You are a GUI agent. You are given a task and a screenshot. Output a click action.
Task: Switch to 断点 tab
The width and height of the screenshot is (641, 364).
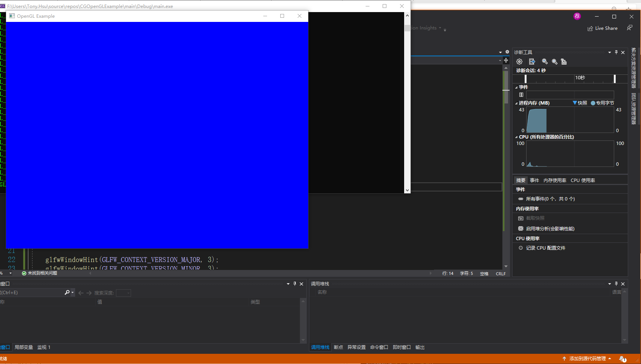coord(338,347)
